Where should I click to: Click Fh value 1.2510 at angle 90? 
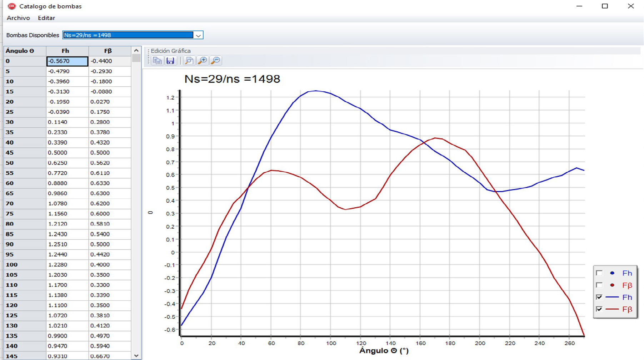tap(67, 244)
